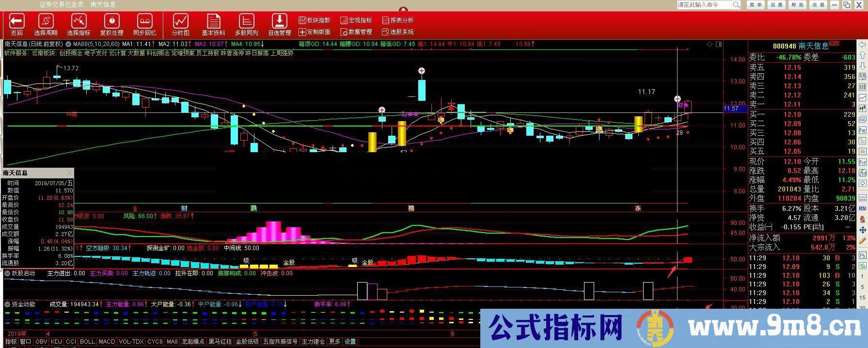Click 多股同列 multi-stock icon
Screen dimensions: 868x348
247,21
